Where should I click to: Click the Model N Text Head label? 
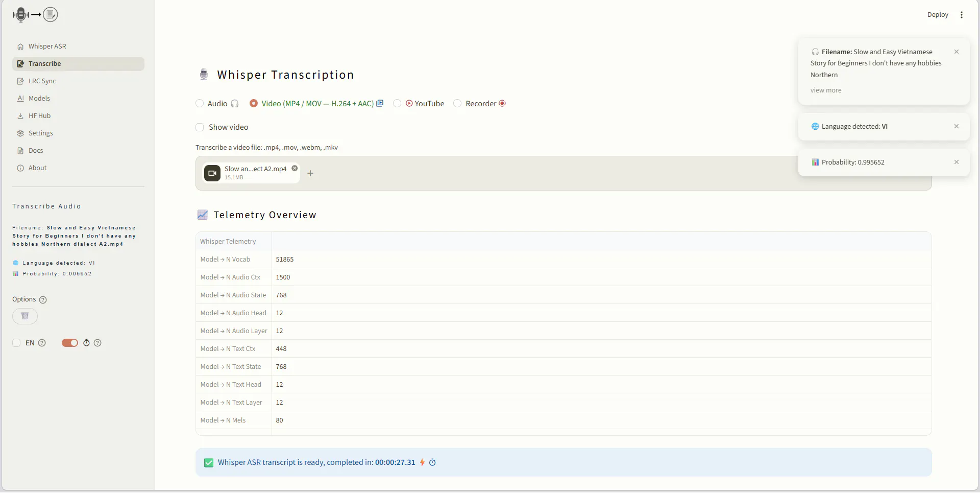(x=231, y=385)
